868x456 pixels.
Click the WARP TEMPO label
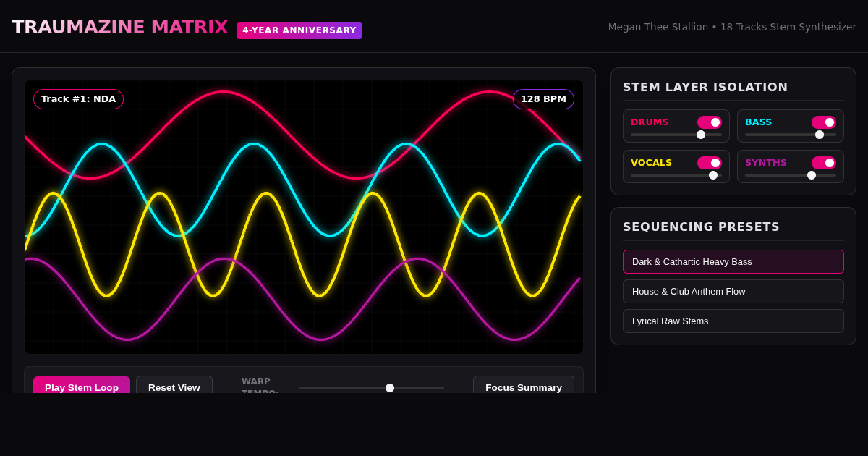pyautogui.click(x=260, y=386)
